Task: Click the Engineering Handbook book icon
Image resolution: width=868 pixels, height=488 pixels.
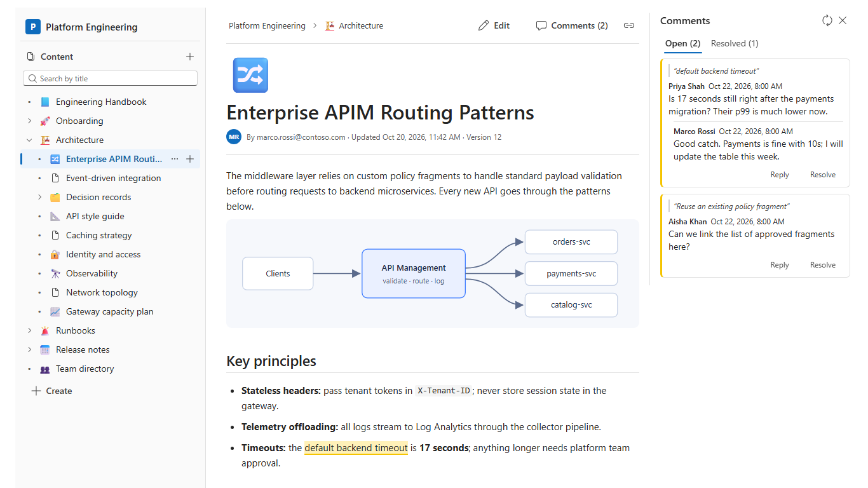Action: pos(44,102)
